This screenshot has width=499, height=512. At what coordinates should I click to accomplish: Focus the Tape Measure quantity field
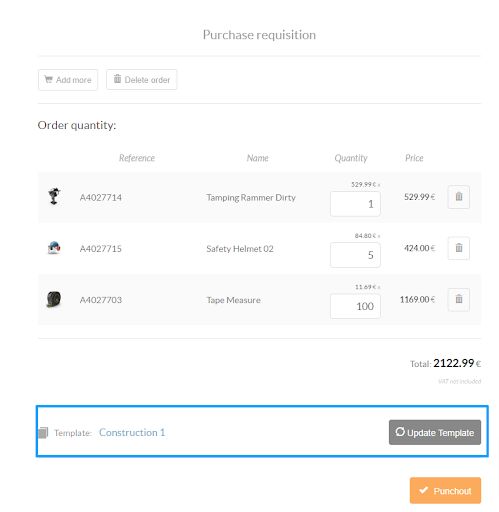click(355, 306)
